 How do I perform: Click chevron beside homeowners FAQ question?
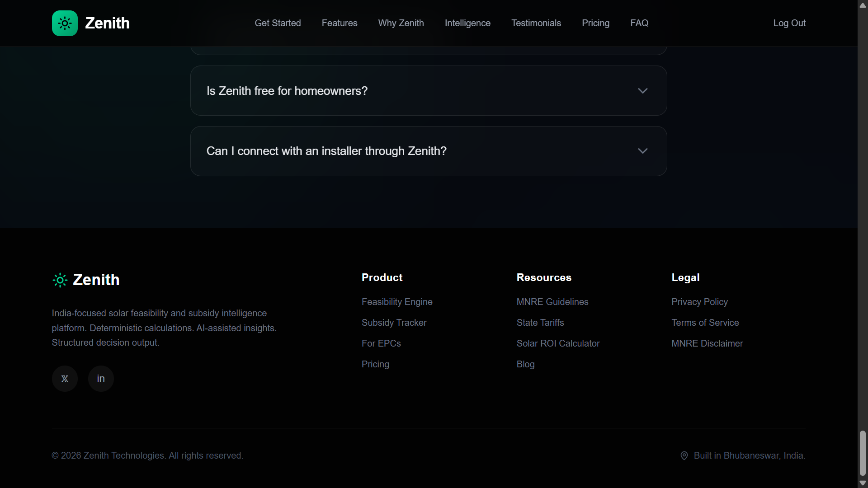pos(642,91)
